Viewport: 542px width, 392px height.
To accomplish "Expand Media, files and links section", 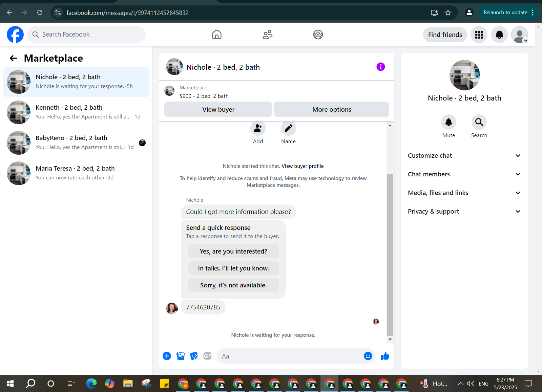I will (464, 193).
